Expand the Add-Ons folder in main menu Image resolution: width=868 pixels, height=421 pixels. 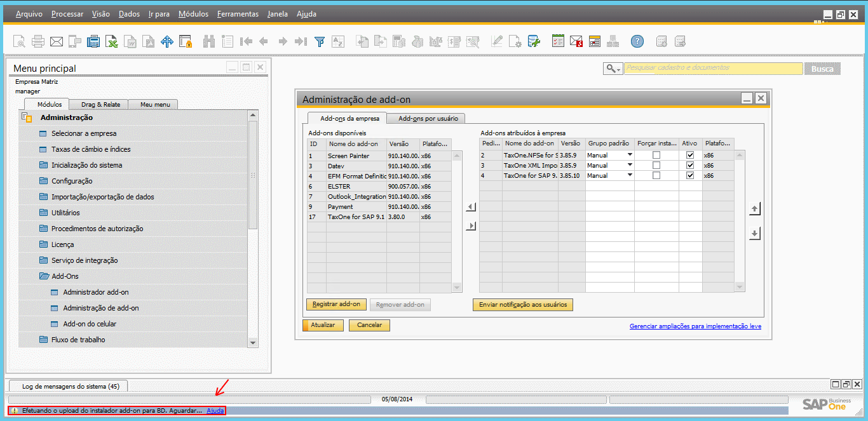(133, 276)
